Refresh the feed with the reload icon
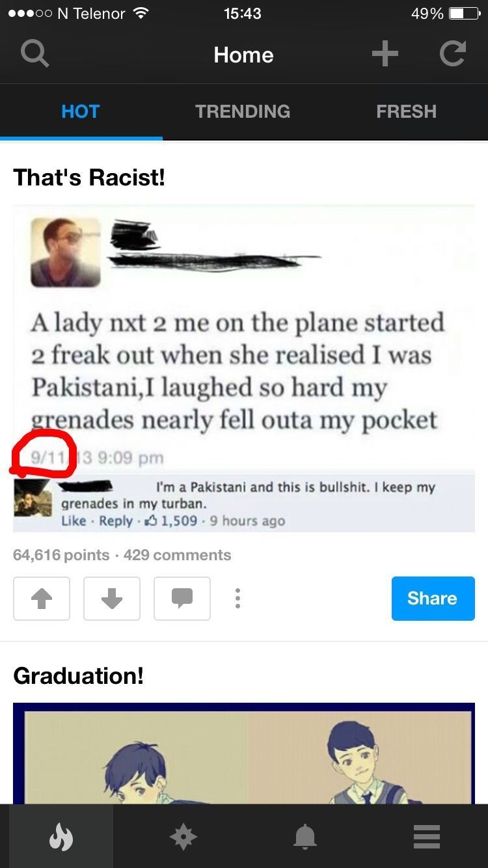The height and width of the screenshot is (868, 488). pos(452,53)
